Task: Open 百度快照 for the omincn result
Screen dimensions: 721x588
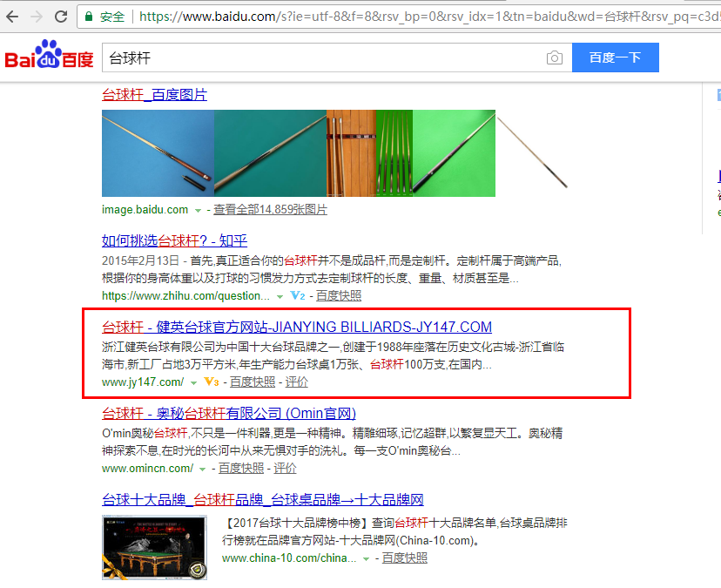Action: (241, 469)
